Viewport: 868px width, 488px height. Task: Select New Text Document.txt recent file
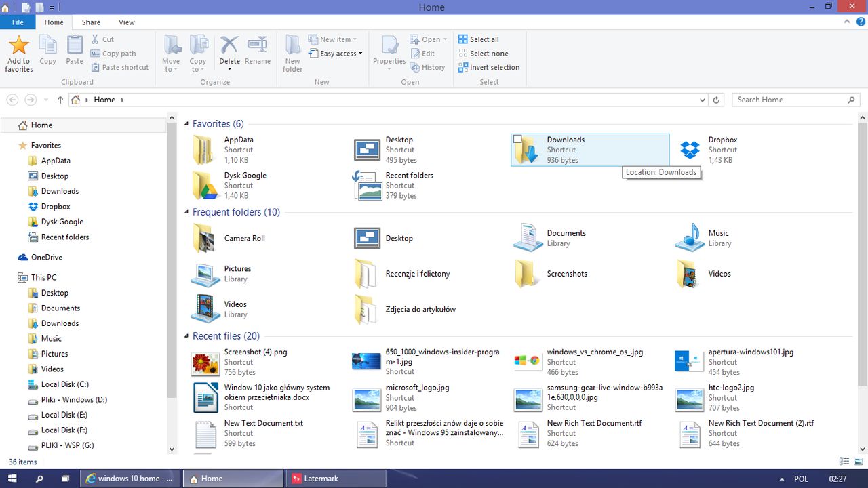point(267,434)
